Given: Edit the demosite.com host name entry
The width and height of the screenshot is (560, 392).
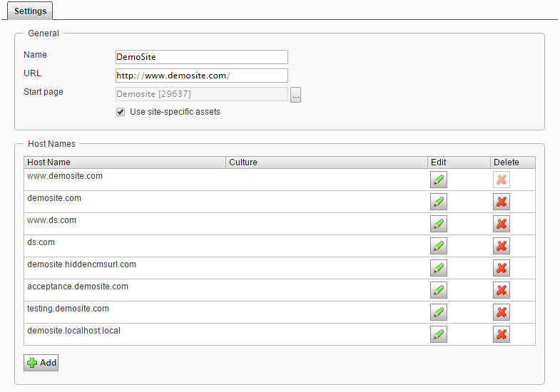Looking at the screenshot, I should click(x=439, y=202).
